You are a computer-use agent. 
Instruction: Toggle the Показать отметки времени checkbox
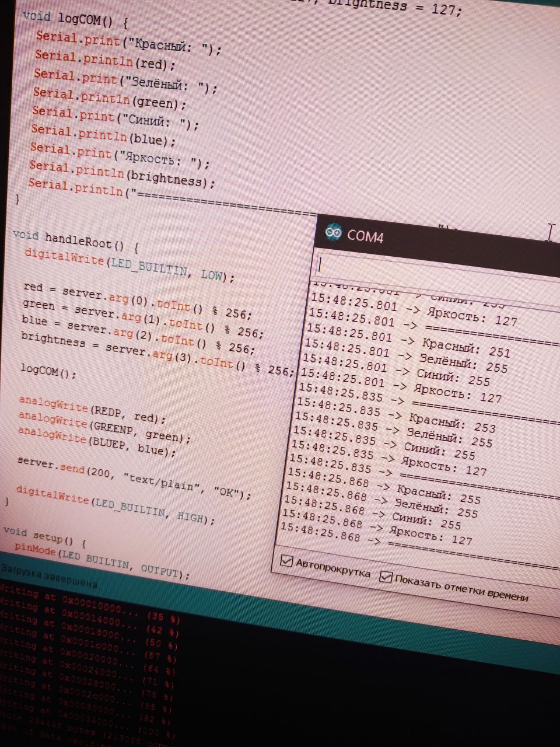click(x=386, y=577)
